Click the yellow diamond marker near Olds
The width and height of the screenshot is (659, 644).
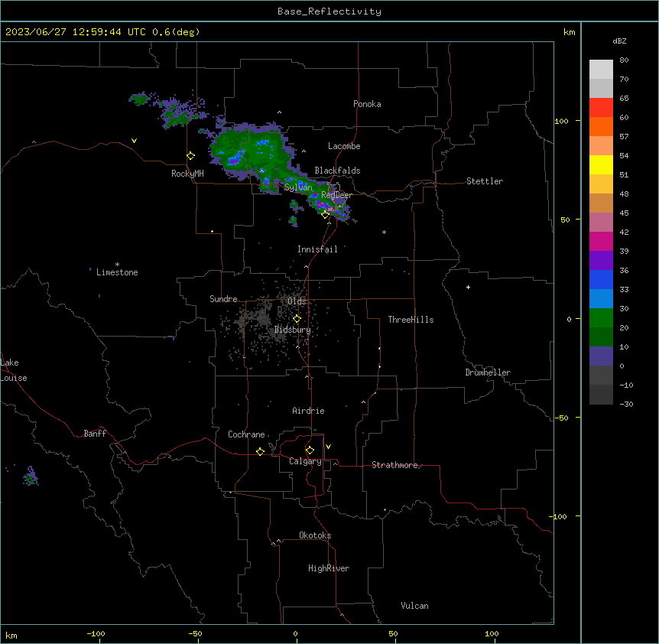pos(297,319)
